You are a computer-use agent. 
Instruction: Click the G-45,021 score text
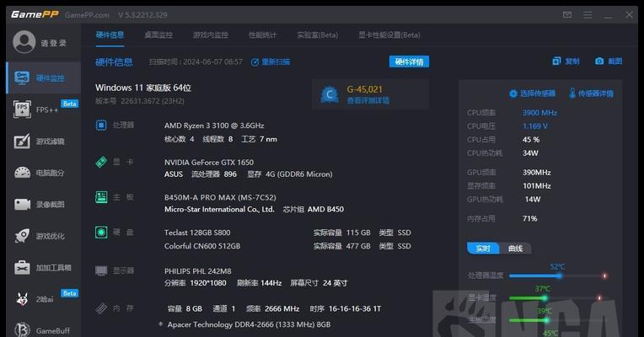click(x=364, y=89)
